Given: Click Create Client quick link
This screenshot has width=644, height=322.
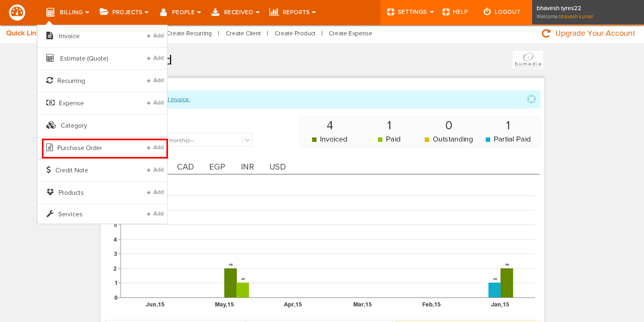Looking at the screenshot, I should [243, 33].
